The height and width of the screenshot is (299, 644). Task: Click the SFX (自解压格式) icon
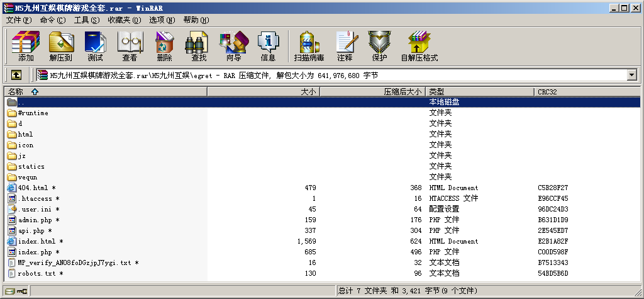(419, 46)
